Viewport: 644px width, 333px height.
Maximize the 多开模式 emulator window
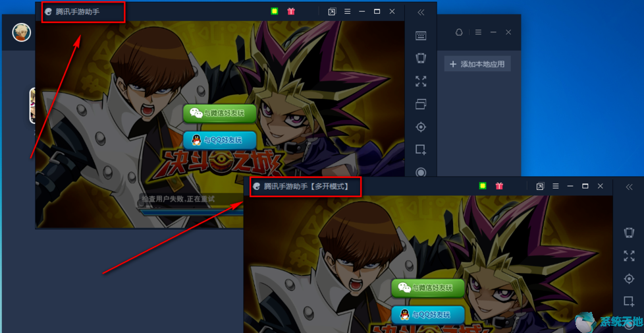(585, 186)
